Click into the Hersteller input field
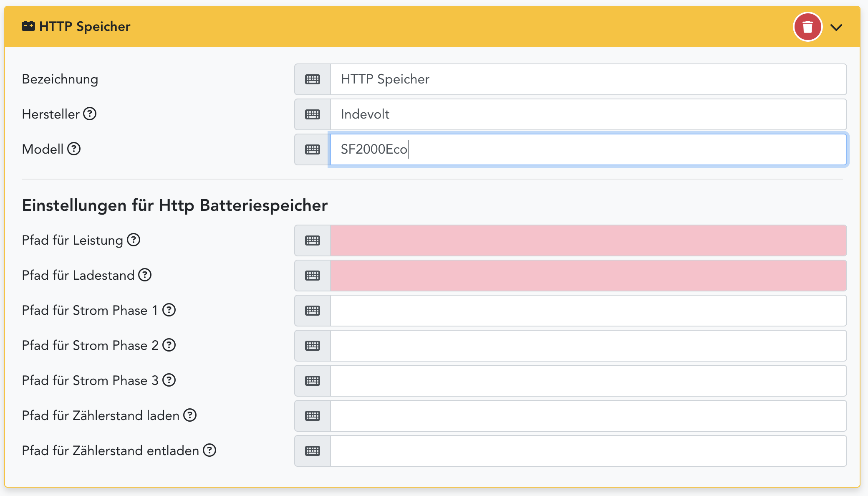The image size is (868, 496). pyautogui.click(x=588, y=114)
